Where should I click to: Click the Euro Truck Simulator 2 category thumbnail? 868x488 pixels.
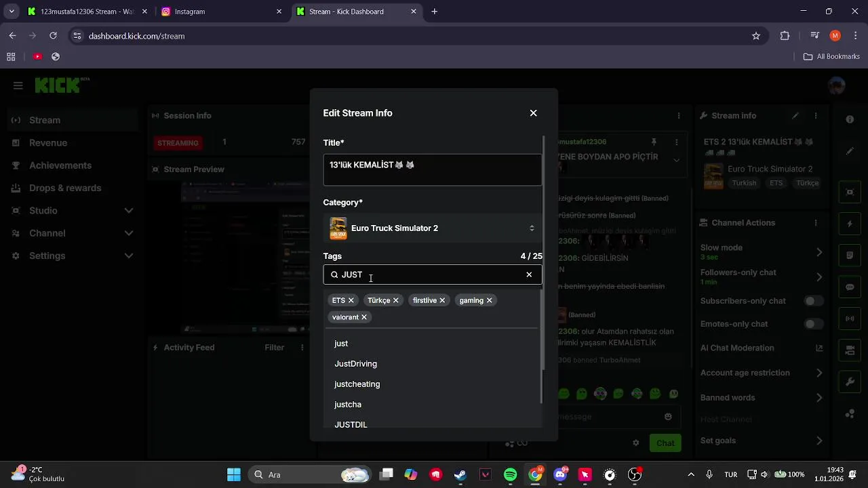click(x=338, y=228)
